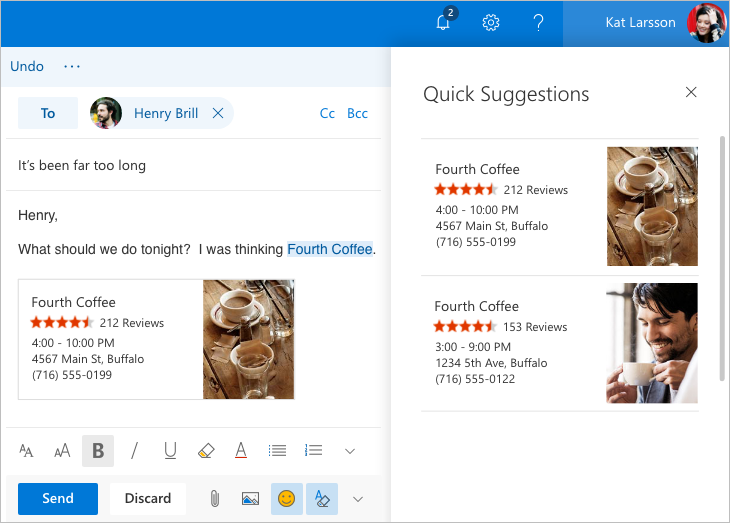Viewport: 730px width, 523px height.
Task: Open the notifications bell
Action: pos(444,23)
